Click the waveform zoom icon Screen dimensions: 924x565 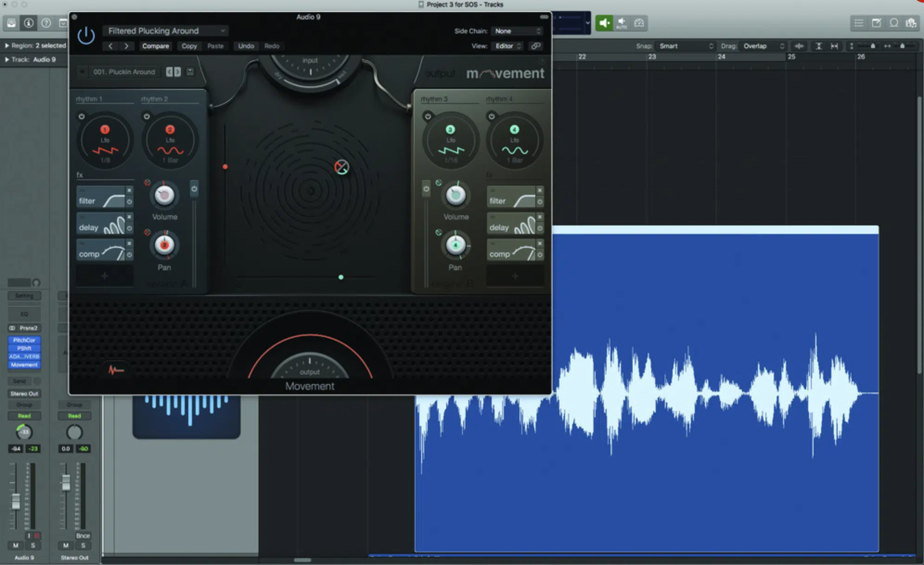[x=799, y=46]
